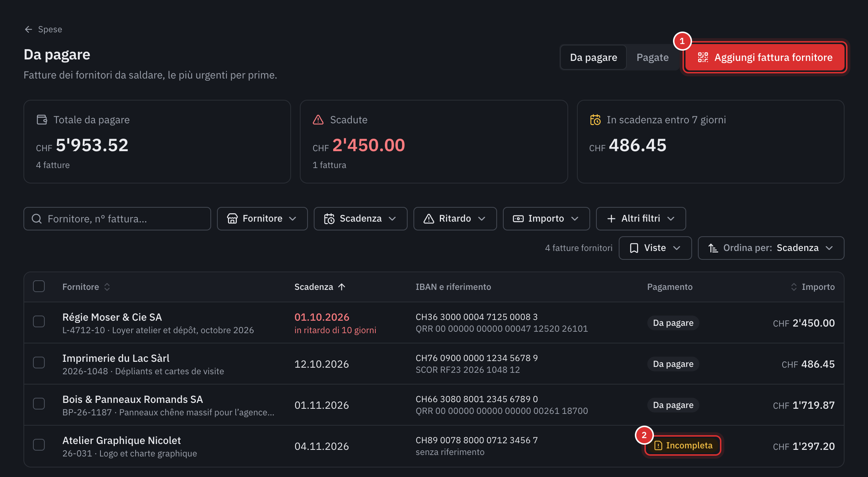Open the Fornitore filter dropdown
This screenshot has width=868, height=477.
262,219
